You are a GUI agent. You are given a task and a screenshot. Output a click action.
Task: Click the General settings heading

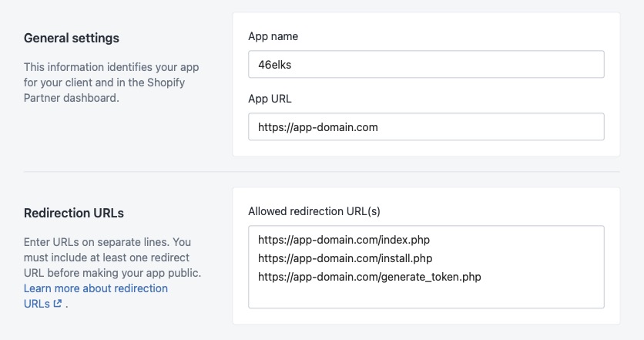tap(72, 38)
